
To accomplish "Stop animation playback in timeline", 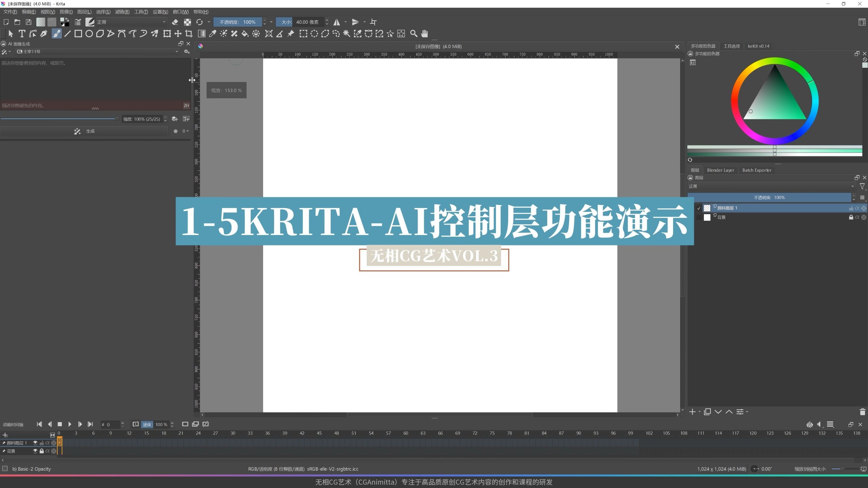I will pos(60,424).
